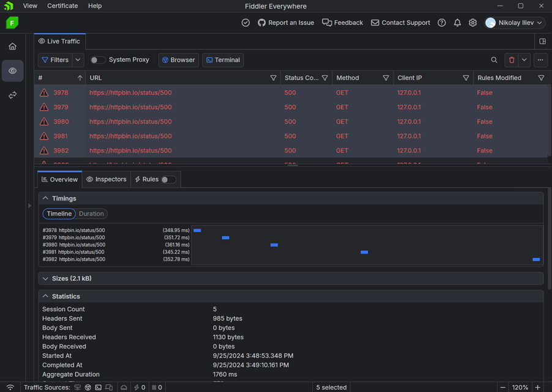Screen dimensions: 552x392
Task: Click the timeline bar for session #3981
Action: pyautogui.click(x=364, y=253)
